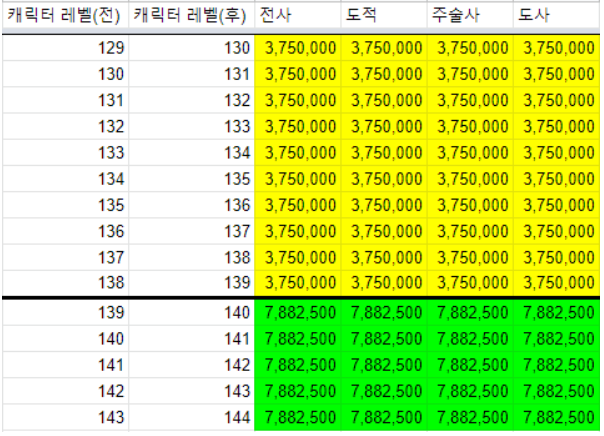Select cell 135 in 캐릭터 레벨(전) column
This screenshot has width=604, height=436.
(x=65, y=205)
